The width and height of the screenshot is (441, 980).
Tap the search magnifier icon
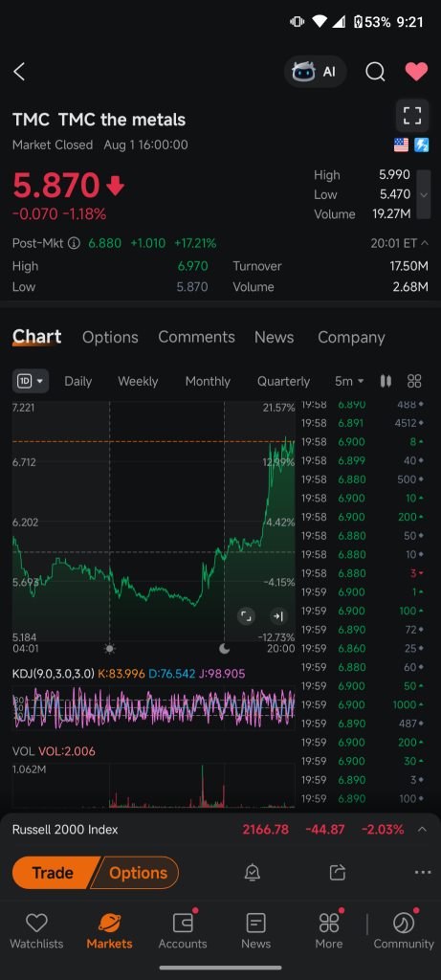point(375,72)
